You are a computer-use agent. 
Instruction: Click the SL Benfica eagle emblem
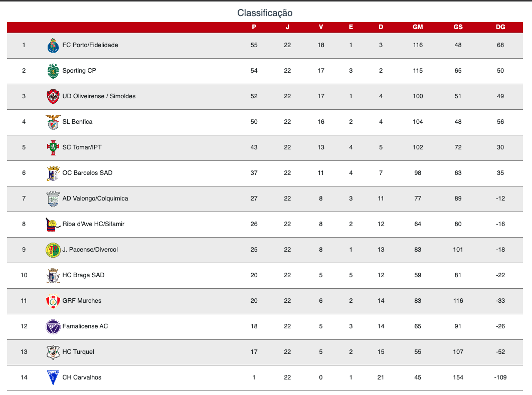[x=53, y=122]
